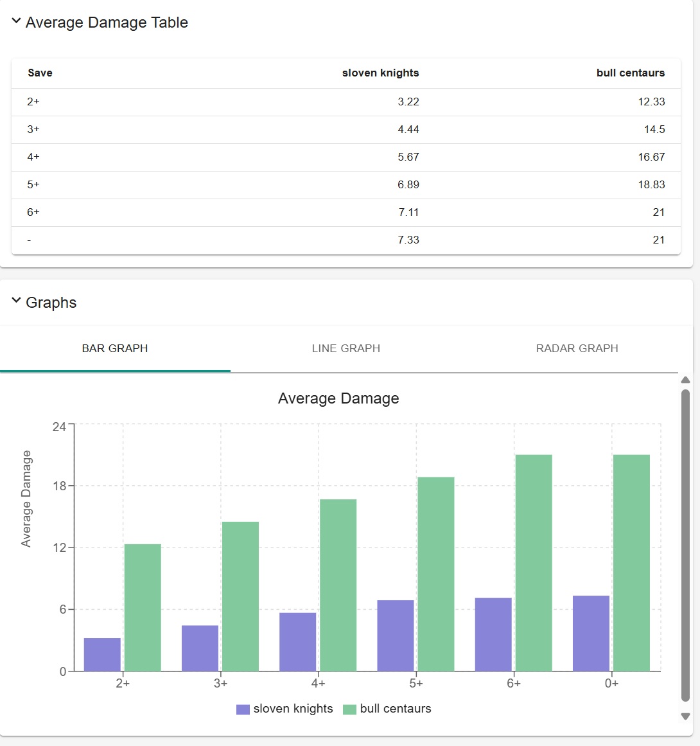
Task: Click the graph's vertical scrollbar thumb
Action: click(685, 546)
